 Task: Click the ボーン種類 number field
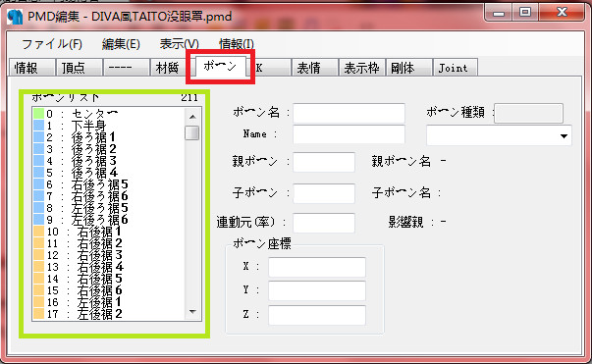[x=528, y=113]
